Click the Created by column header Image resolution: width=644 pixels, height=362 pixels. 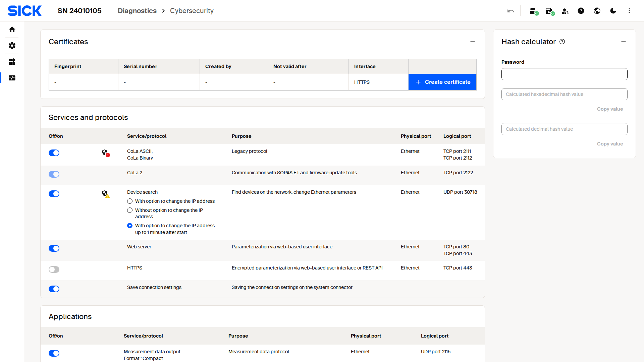234,66
